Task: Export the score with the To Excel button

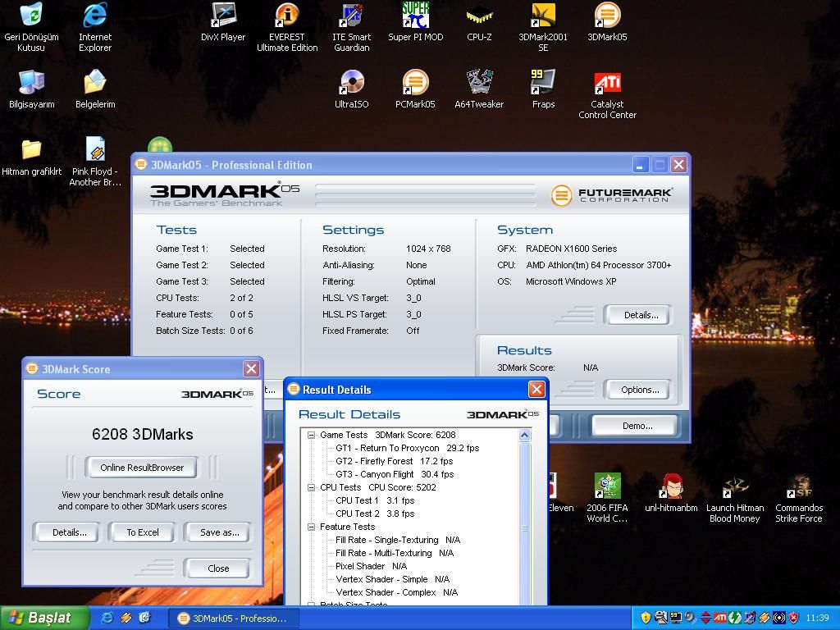Action: (x=143, y=532)
